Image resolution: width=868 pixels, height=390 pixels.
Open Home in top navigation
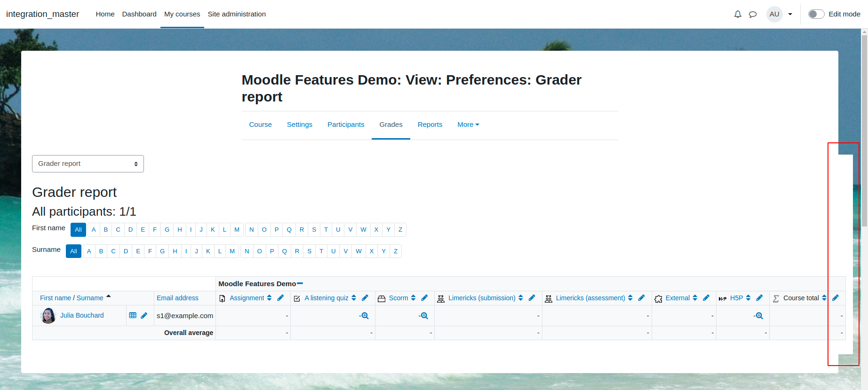click(x=105, y=14)
